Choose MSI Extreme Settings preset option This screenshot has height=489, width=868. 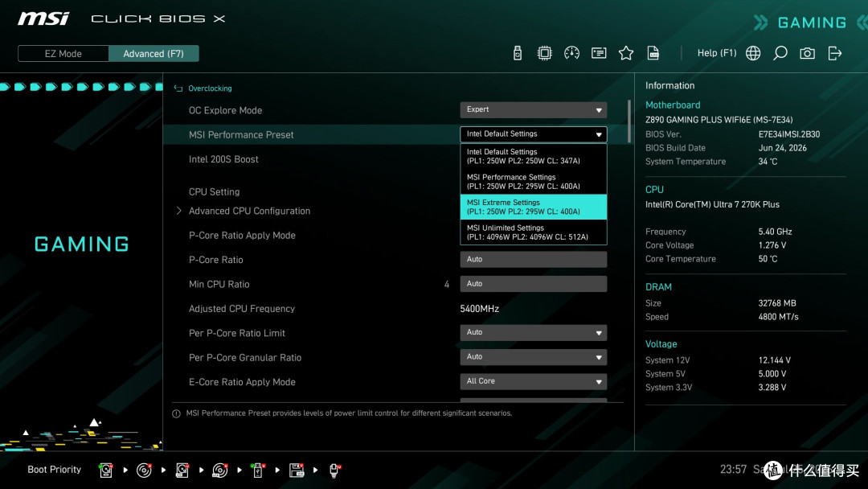(x=533, y=208)
